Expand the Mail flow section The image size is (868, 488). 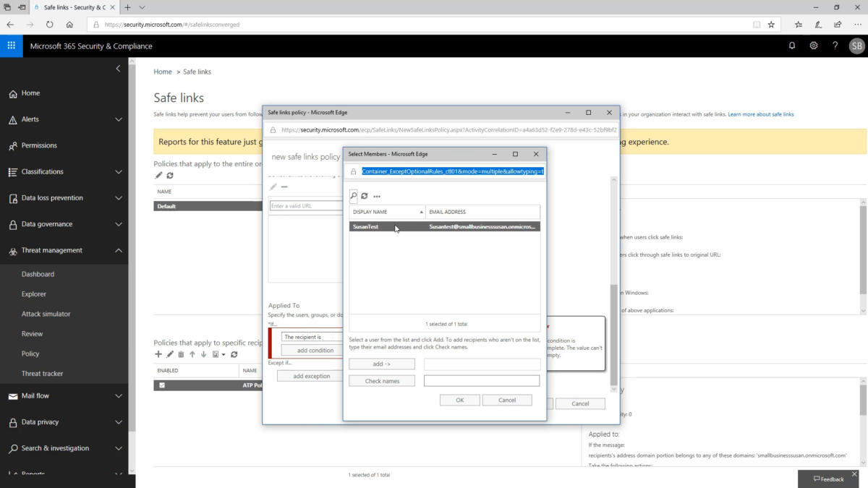119,396
